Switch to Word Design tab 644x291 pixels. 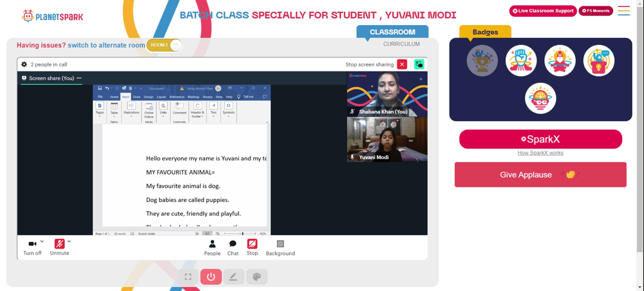[148, 97]
